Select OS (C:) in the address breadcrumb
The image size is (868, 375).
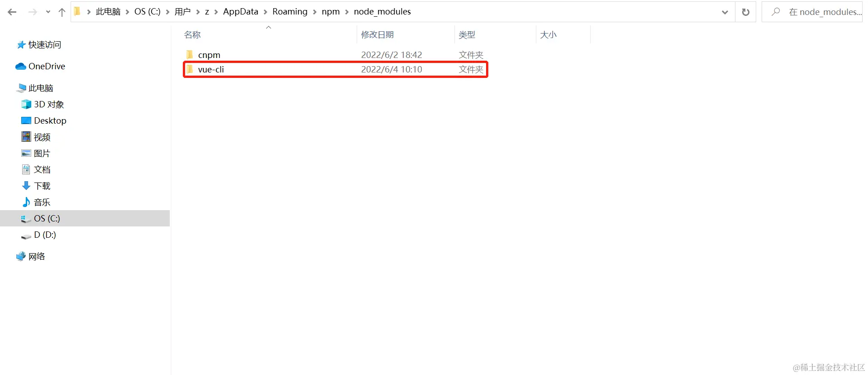click(148, 11)
